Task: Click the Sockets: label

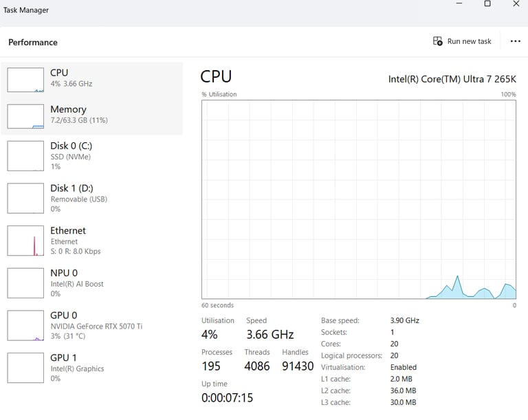Action: 334,332
